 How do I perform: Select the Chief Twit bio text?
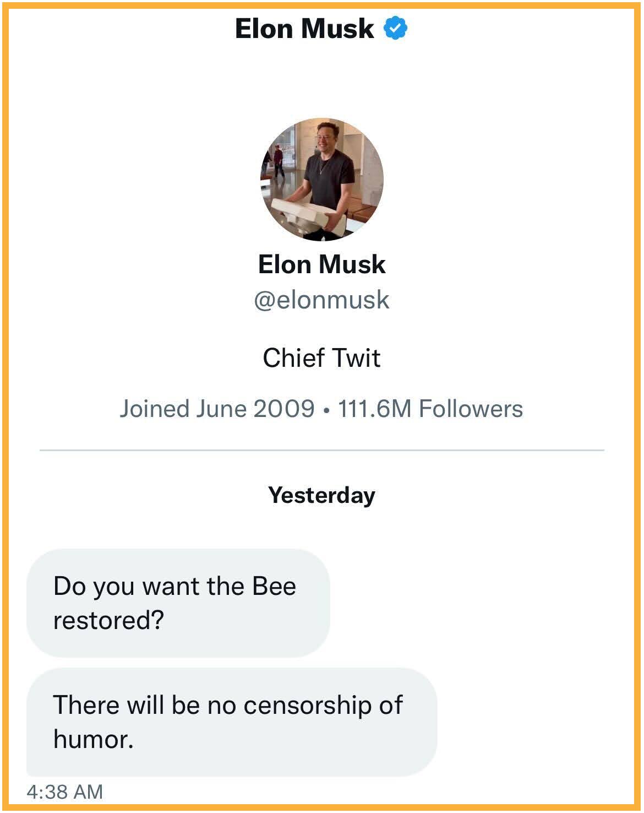(x=322, y=358)
